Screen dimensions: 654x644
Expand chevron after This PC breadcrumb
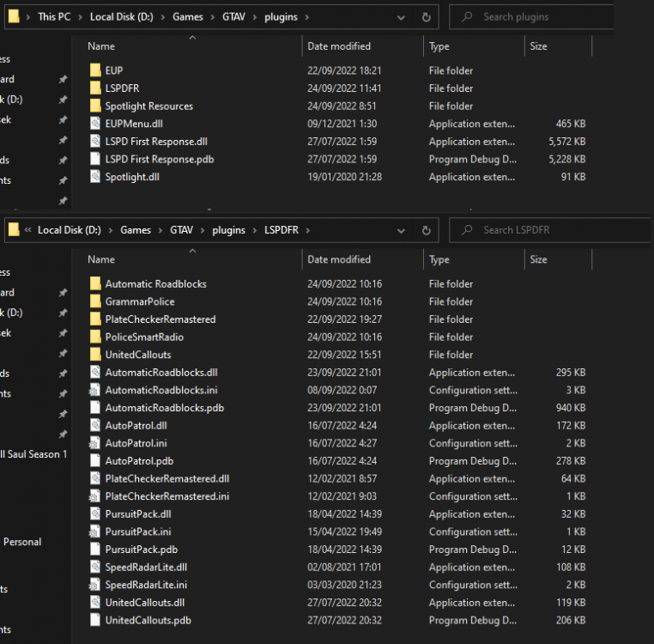[x=80, y=17]
